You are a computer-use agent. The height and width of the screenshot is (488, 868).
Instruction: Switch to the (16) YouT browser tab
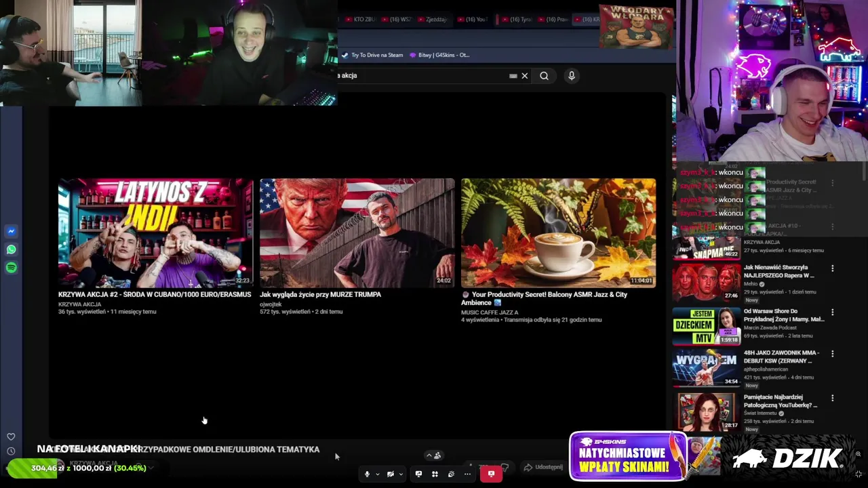472,20
